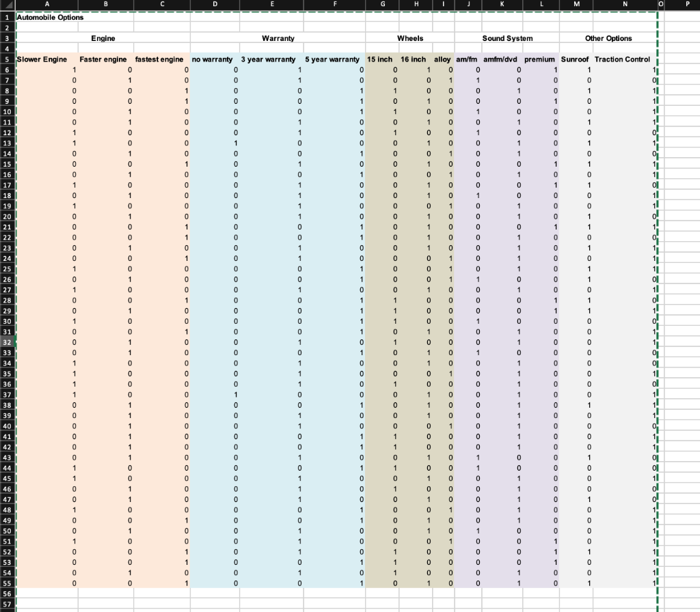Click the 'amfm/dvd' column label
The image size is (700, 612).
pyautogui.click(x=500, y=59)
